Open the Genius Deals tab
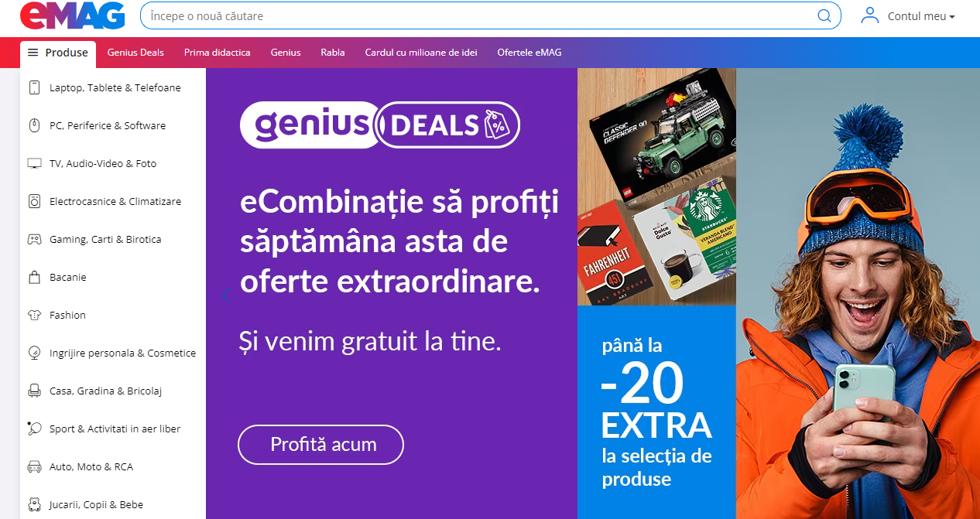This screenshot has width=980, height=519. [135, 53]
